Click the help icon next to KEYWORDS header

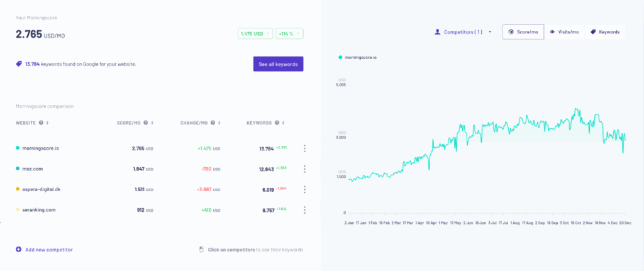(x=276, y=123)
